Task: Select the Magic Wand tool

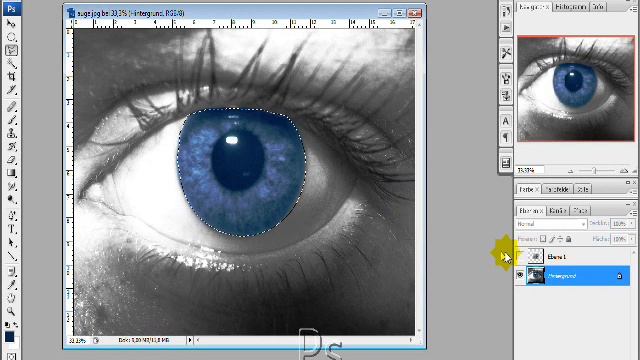Action: pos(11,63)
